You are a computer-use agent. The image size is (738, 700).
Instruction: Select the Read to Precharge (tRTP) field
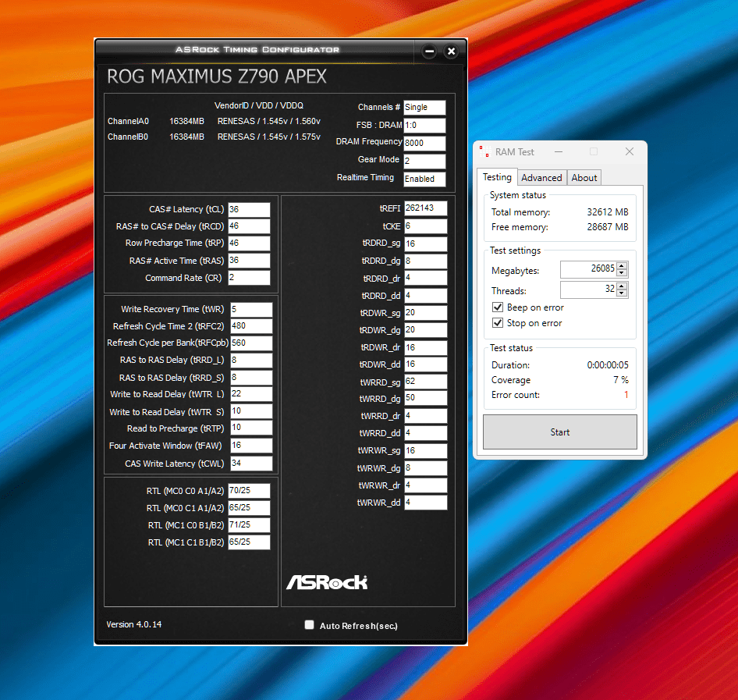pos(251,428)
